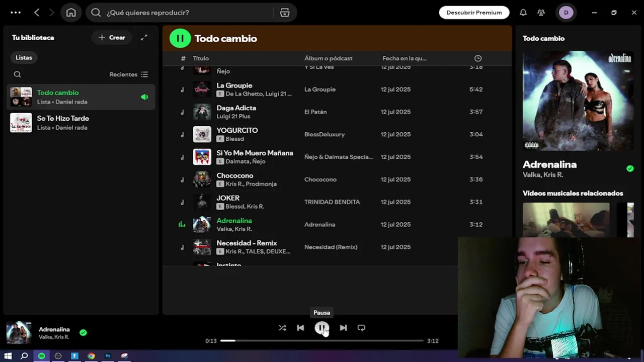644x362 pixels.
Task: Open related music video thumbnail
Action: 566,220
